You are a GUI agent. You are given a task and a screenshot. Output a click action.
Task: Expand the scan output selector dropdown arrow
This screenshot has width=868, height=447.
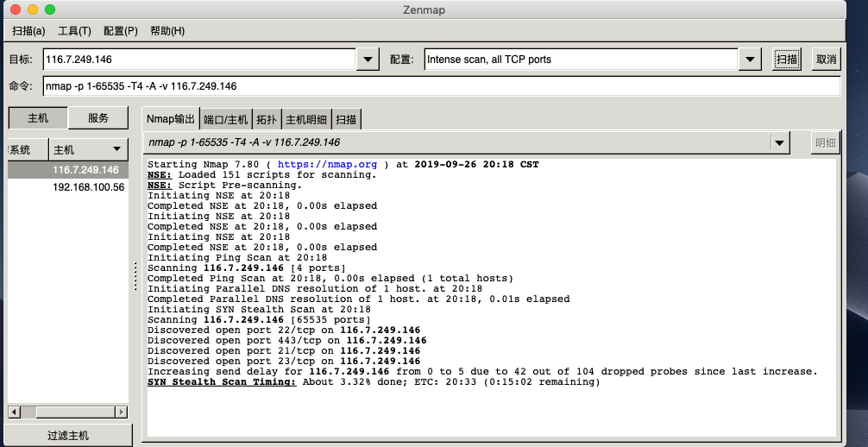point(779,143)
